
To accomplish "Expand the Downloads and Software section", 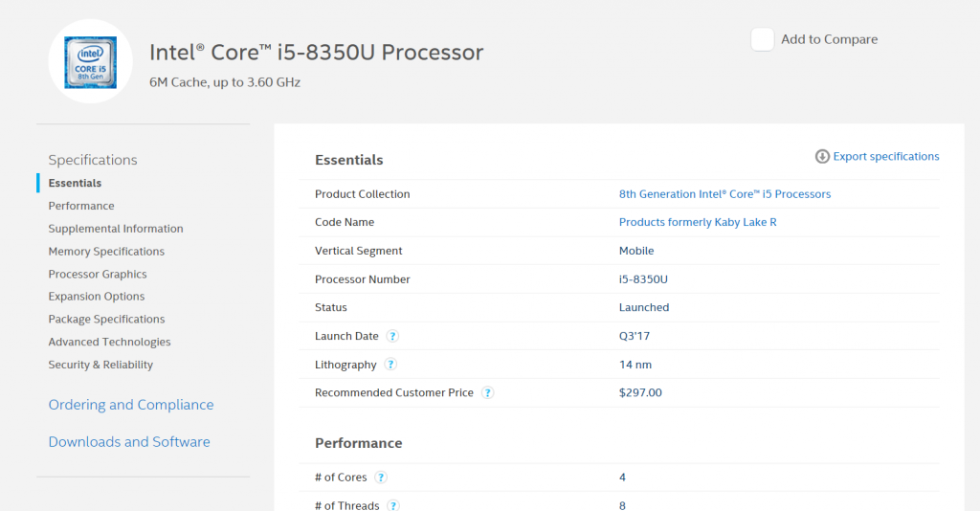I will tap(129, 442).
